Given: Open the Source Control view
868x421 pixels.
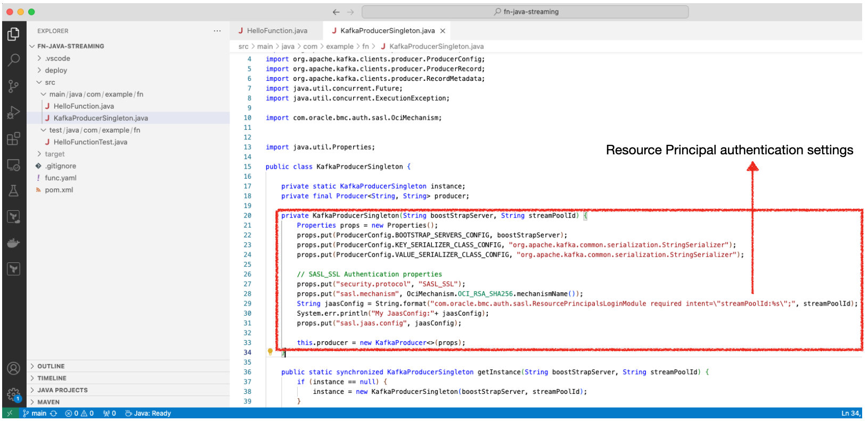Looking at the screenshot, I should pos(14,86).
